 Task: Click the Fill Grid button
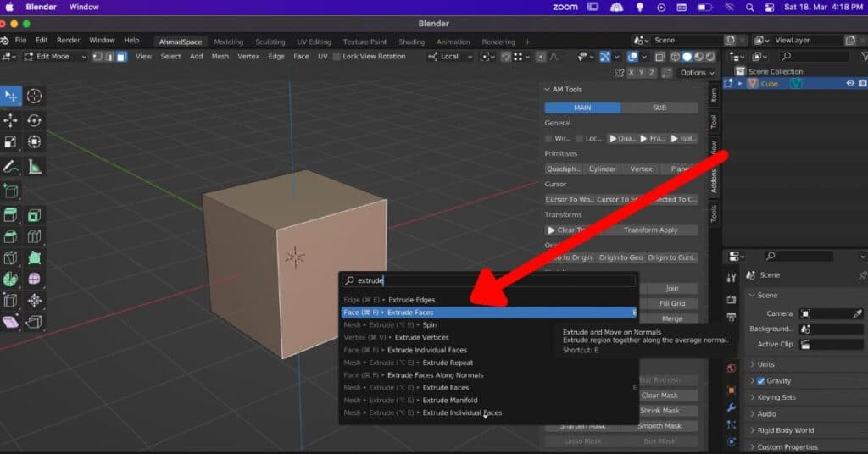click(672, 303)
